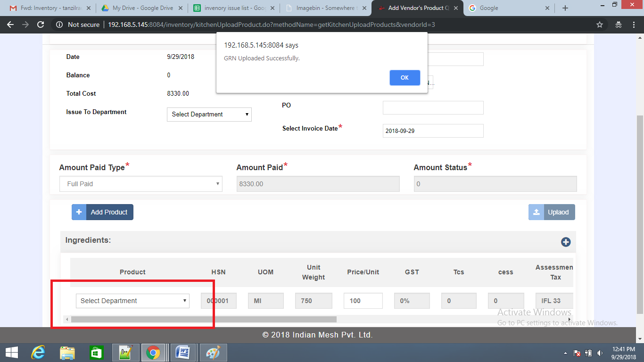The image size is (644, 362).
Task: Show hidden system tray icons
Action: pos(565,353)
